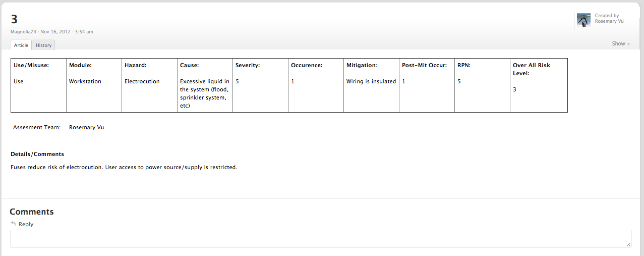Select the "Wiring is insulated" mitigation cell

(x=371, y=81)
